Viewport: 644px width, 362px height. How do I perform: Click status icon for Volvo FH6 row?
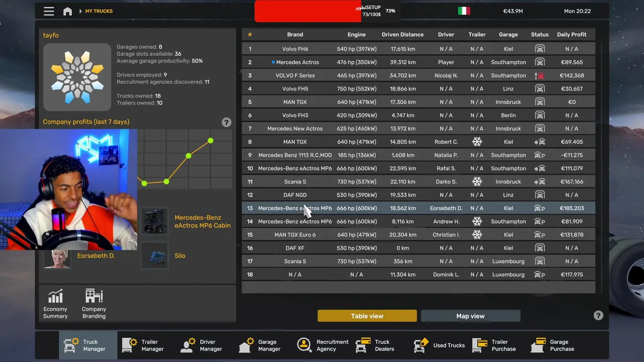[539, 49]
